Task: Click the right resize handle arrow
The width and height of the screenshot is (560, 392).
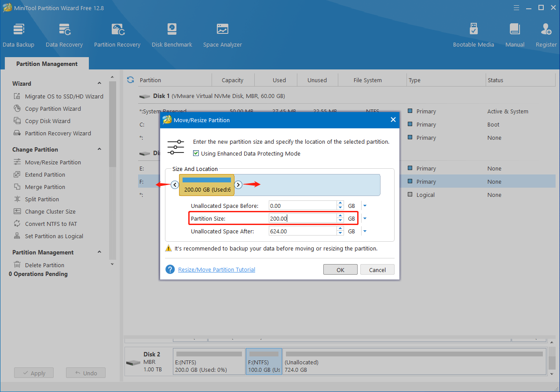Action: pos(238,185)
